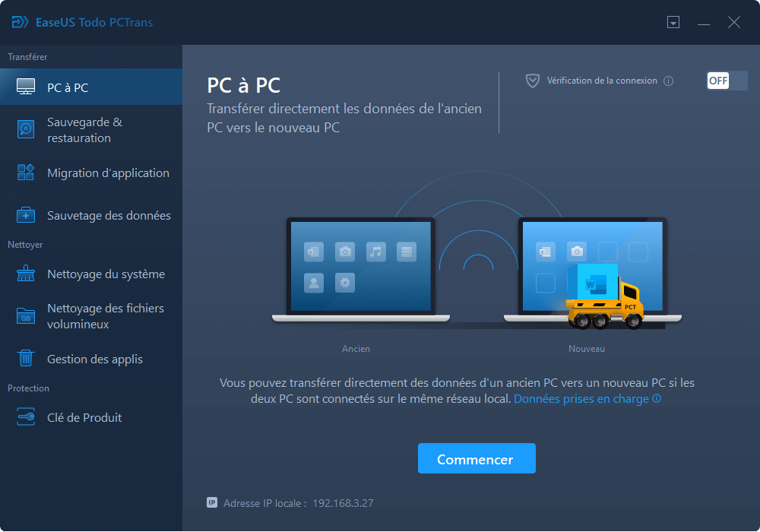Launch Sauvetage des données

[x=91, y=215]
